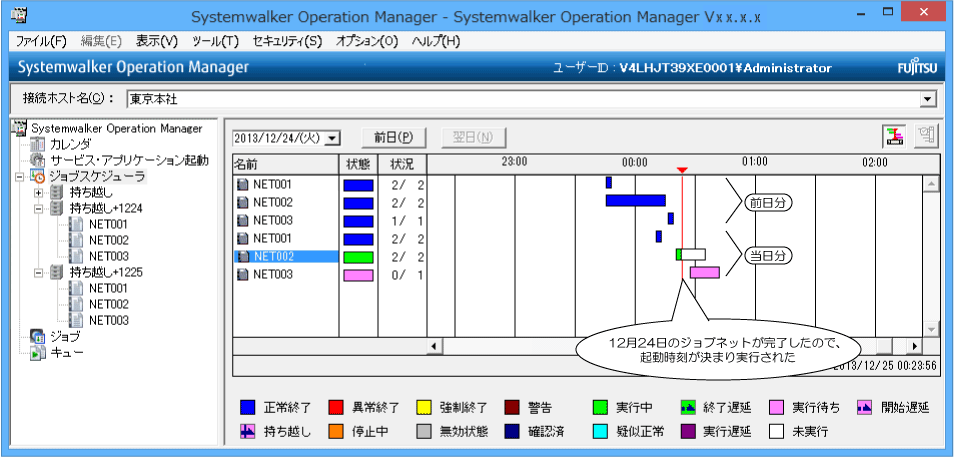
Task: Click the vertical scrollbar down arrow
Action: [x=930, y=329]
